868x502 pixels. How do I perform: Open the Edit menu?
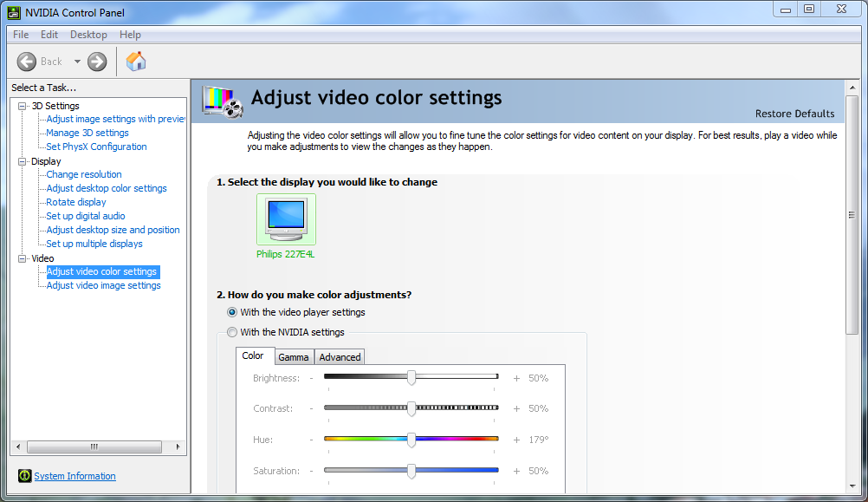(49, 35)
